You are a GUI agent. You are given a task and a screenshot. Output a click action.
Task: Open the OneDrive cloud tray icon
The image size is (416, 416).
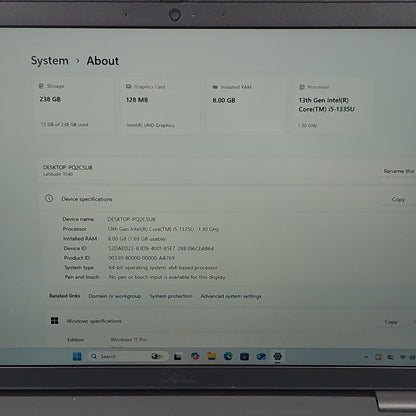(x=390, y=357)
